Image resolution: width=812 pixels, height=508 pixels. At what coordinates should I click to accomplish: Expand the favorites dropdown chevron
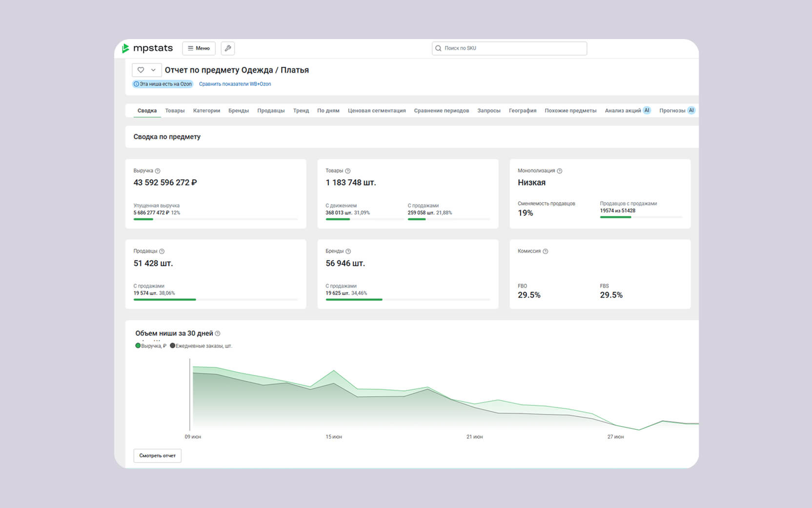(x=153, y=70)
